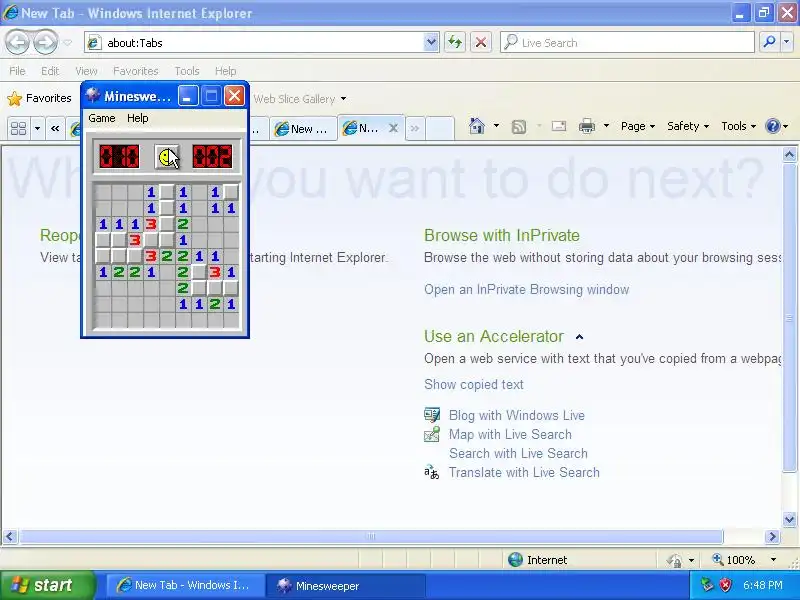
Task: Click the Start button
Action: (48, 585)
